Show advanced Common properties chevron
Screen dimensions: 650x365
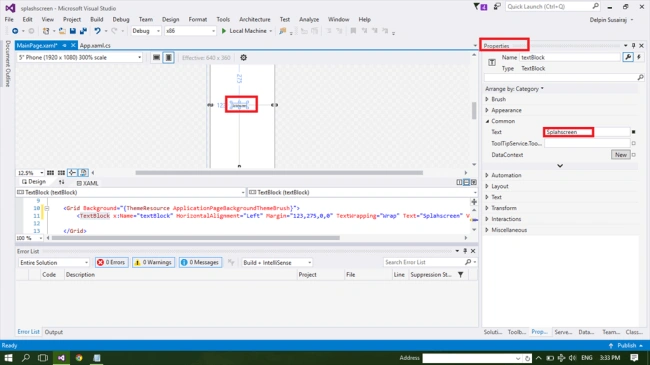560,165
